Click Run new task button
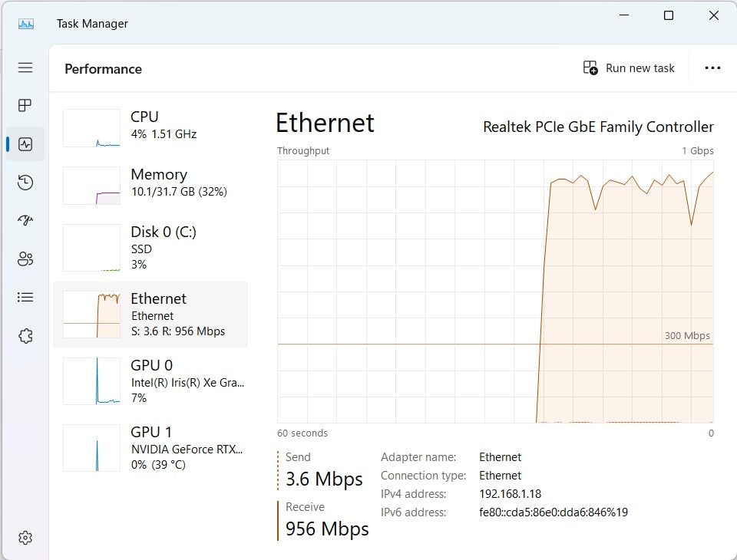The image size is (737, 560). tap(629, 68)
